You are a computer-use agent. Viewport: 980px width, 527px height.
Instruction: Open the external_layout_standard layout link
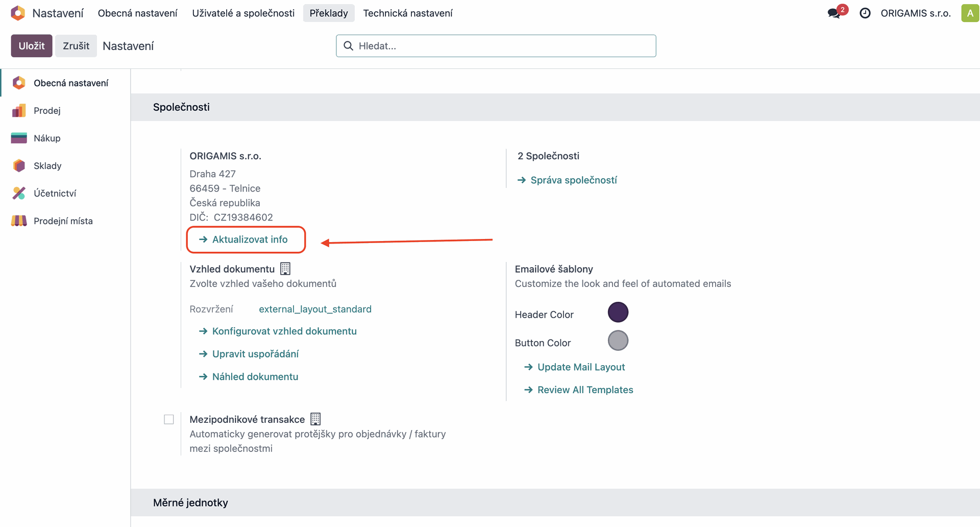tap(315, 309)
